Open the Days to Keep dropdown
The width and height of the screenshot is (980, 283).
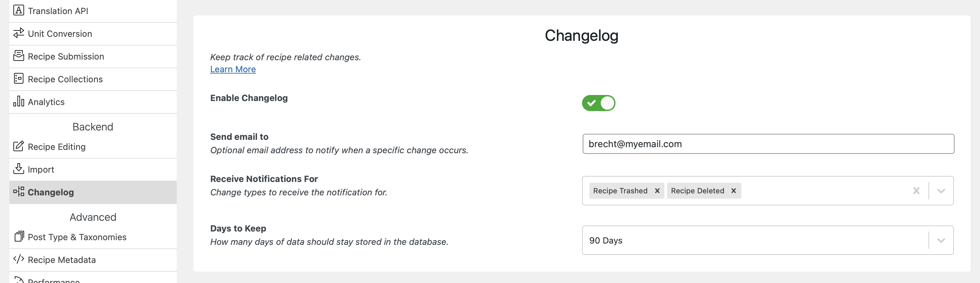coord(767,241)
